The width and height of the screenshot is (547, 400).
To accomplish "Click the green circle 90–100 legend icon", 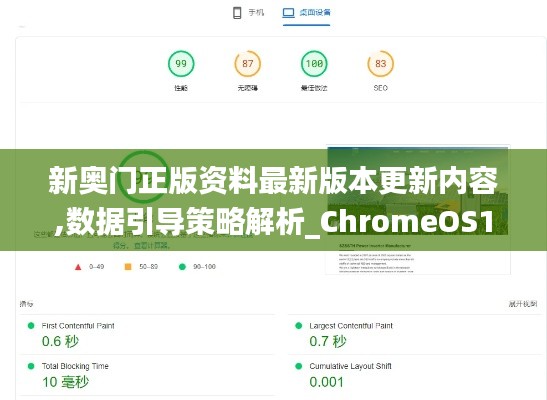I will (x=182, y=267).
